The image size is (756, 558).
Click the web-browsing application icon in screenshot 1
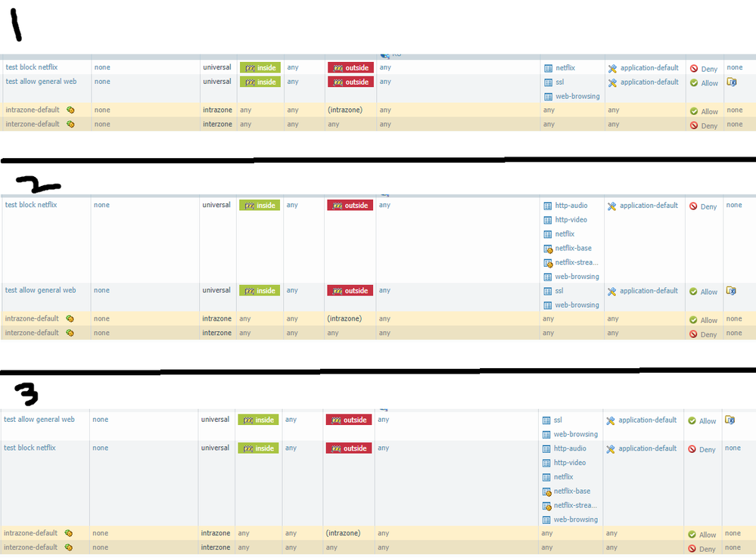(548, 97)
